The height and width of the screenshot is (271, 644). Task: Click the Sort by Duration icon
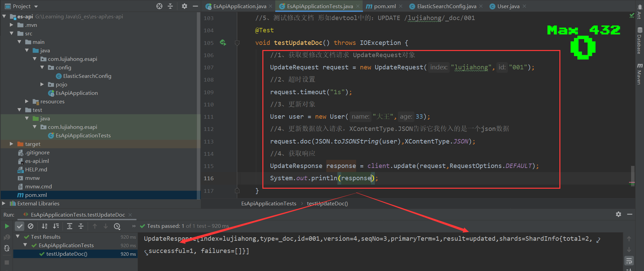56,226
